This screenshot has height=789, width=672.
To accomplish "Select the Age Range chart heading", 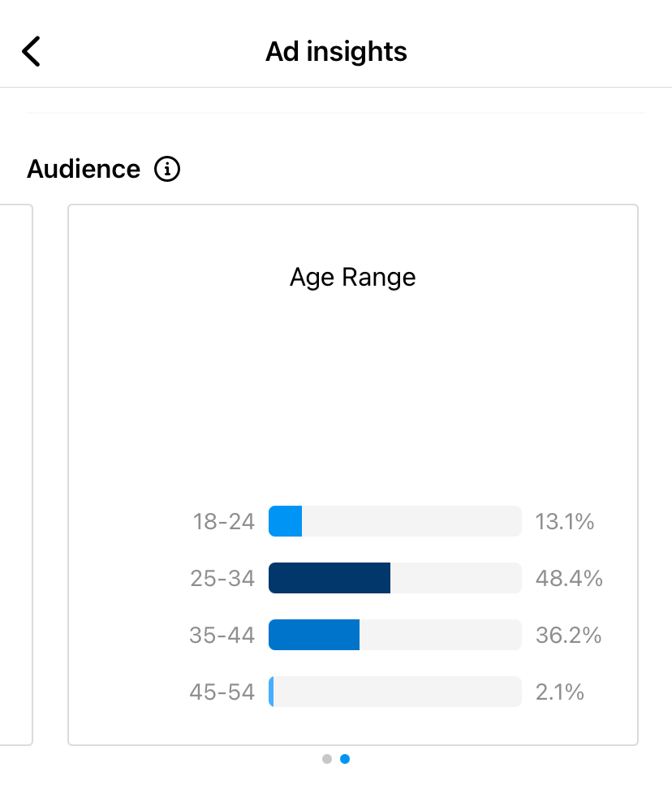I will 351,277.
